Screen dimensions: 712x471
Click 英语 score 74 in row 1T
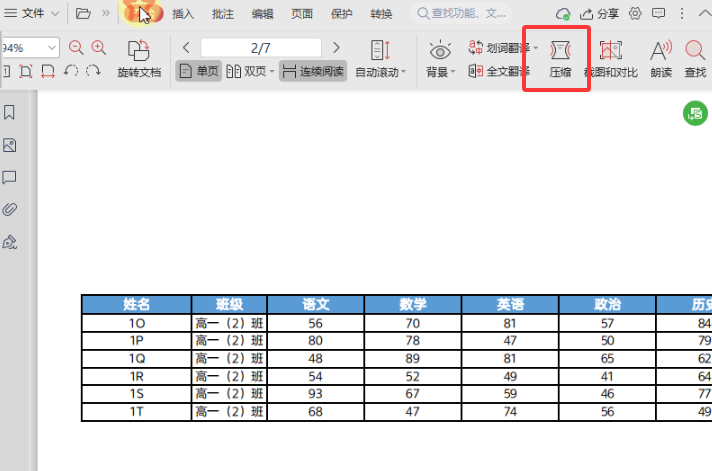pyautogui.click(x=510, y=412)
